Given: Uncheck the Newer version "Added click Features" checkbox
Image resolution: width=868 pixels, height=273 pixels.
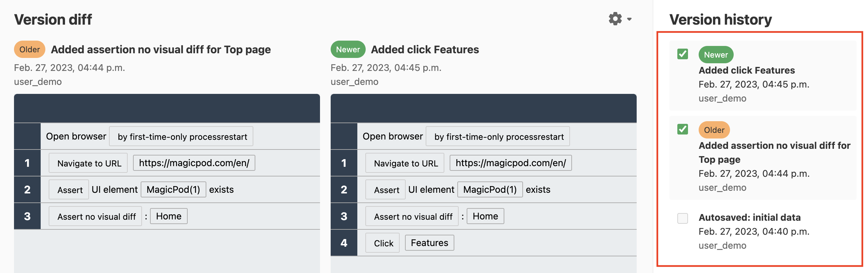Looking at the screenshot, I should 682,54.
